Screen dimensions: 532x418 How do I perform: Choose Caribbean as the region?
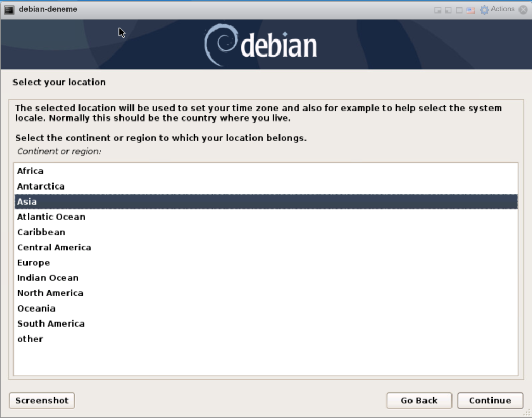coord(266,232)
